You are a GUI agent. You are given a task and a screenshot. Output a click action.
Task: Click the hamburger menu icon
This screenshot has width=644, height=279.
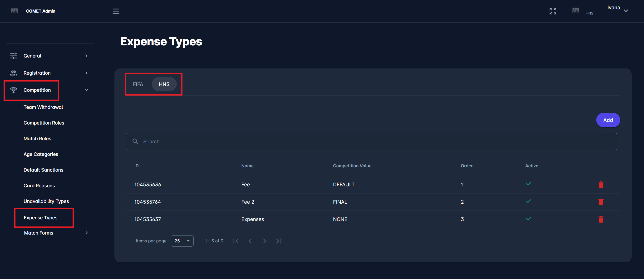coord(115,11)
